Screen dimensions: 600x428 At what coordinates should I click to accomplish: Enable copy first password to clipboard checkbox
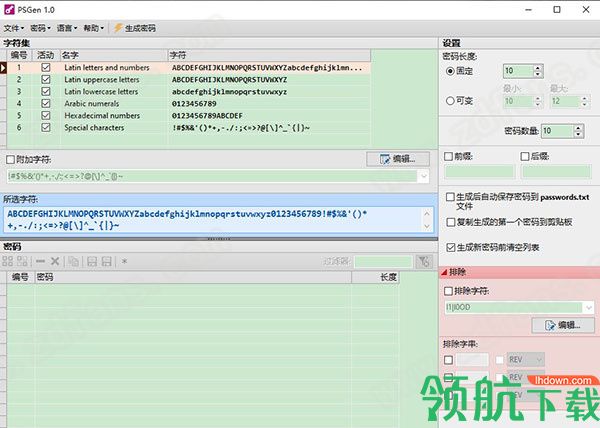tap(451, 222)
